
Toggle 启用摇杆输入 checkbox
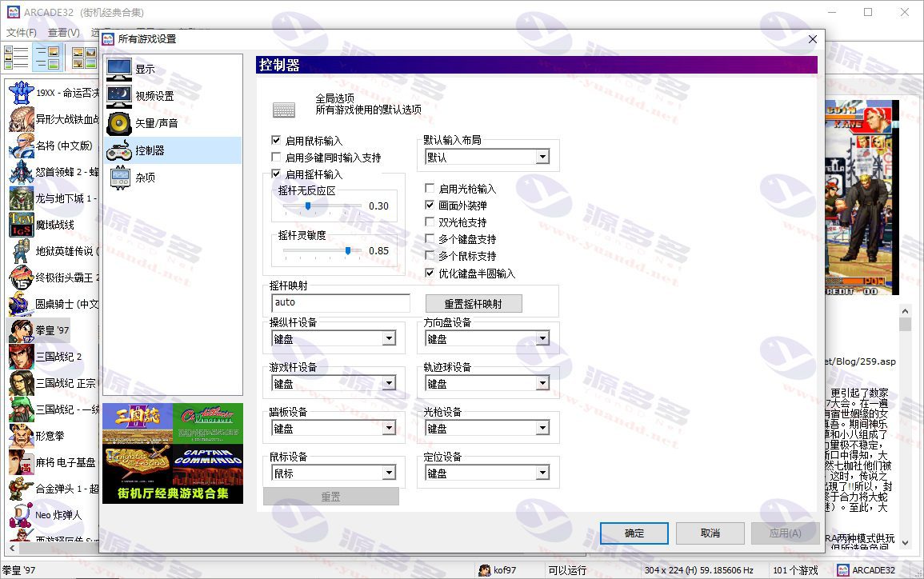(x=276, y=174)
